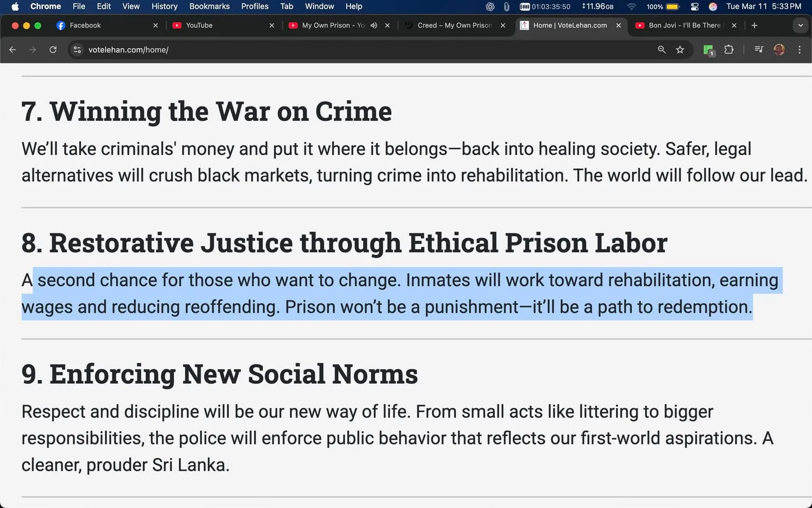Screen dimensions: 812x508
Task: Click the profile avatar in the toolbar
Action: point(779,50)
